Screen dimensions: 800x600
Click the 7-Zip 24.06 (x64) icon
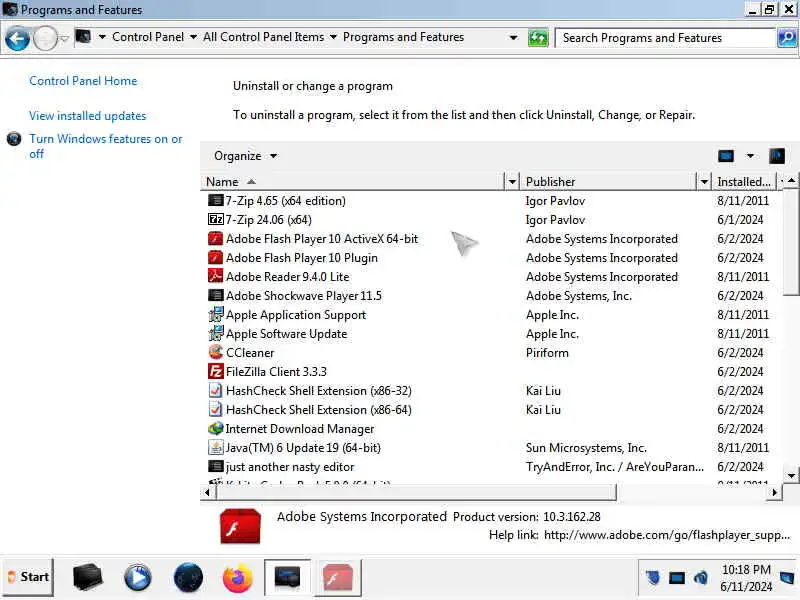tap(216, 219)
